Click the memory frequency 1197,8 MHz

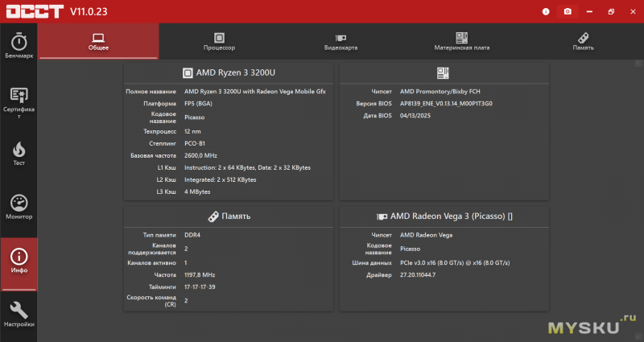pos(200,274)
